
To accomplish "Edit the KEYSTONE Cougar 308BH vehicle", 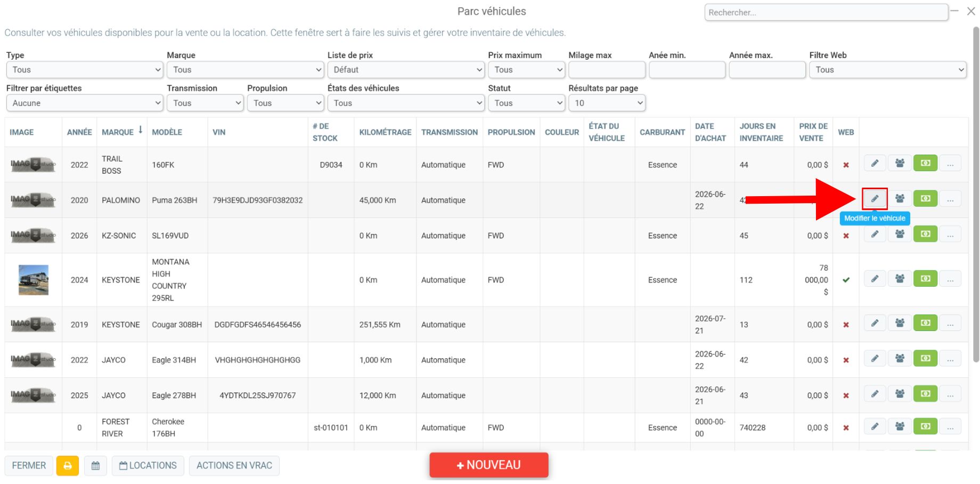I will (875, 323).
